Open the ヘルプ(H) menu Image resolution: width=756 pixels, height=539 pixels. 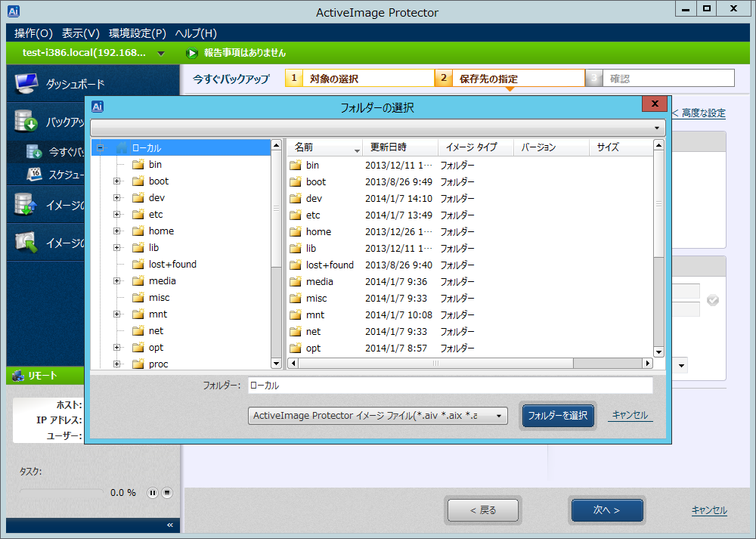click(x=196, y=33)
